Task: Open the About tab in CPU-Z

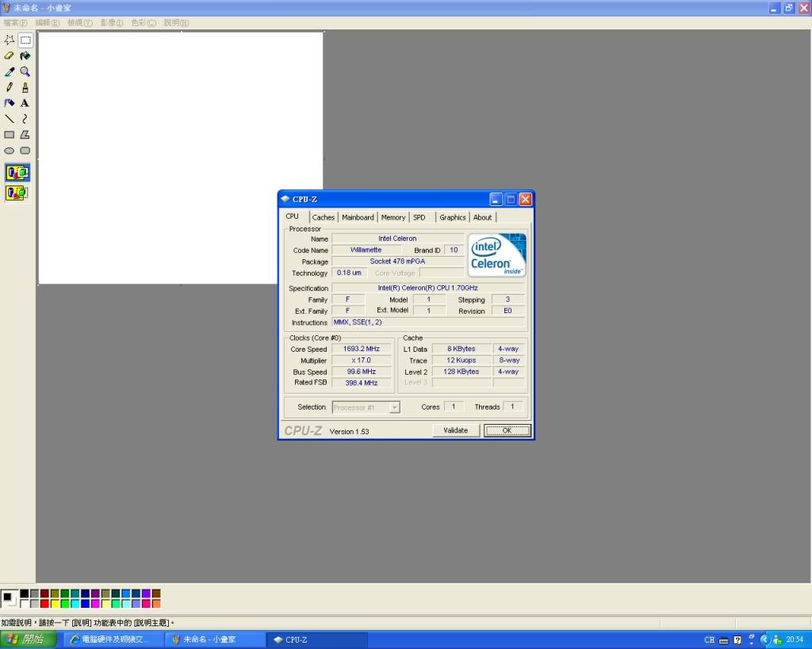Action: click(483, 217)
